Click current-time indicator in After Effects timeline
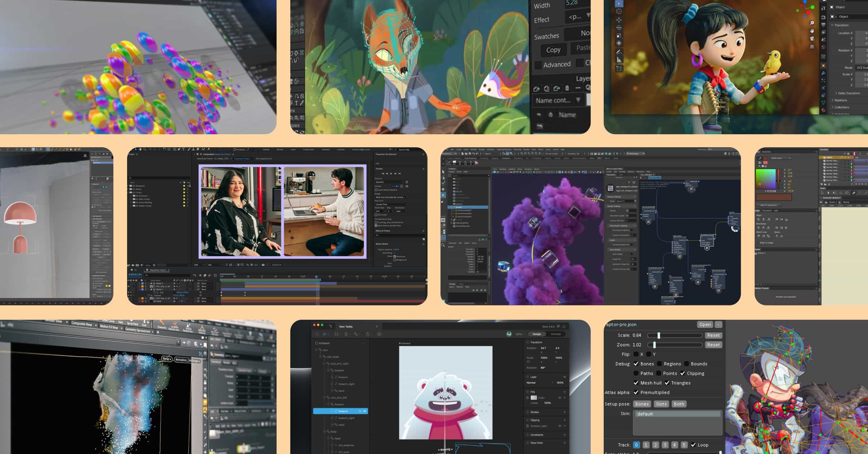Image resolution: width=868 pixels, height=454 pixels. tap(316, 277)
